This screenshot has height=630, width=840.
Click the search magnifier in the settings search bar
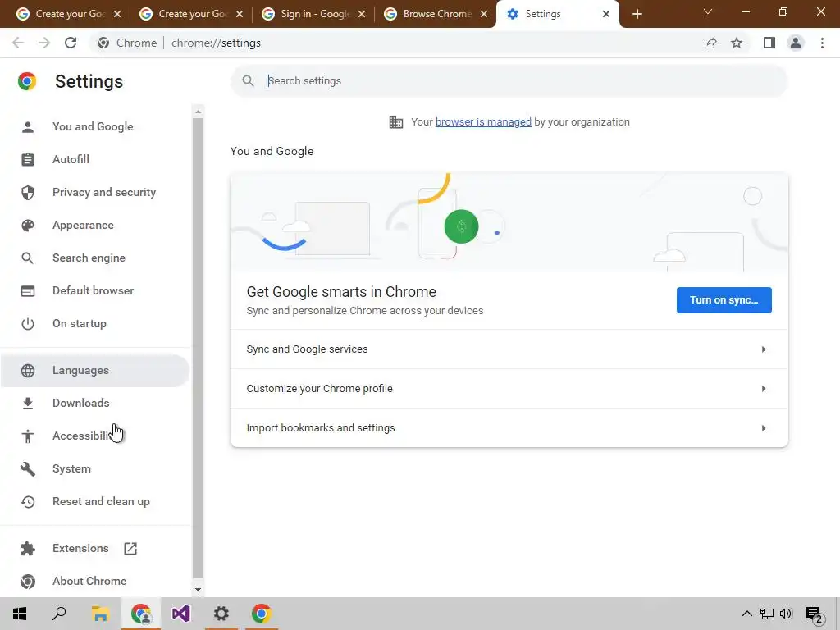pyautogui.click(x=248, y=81)
